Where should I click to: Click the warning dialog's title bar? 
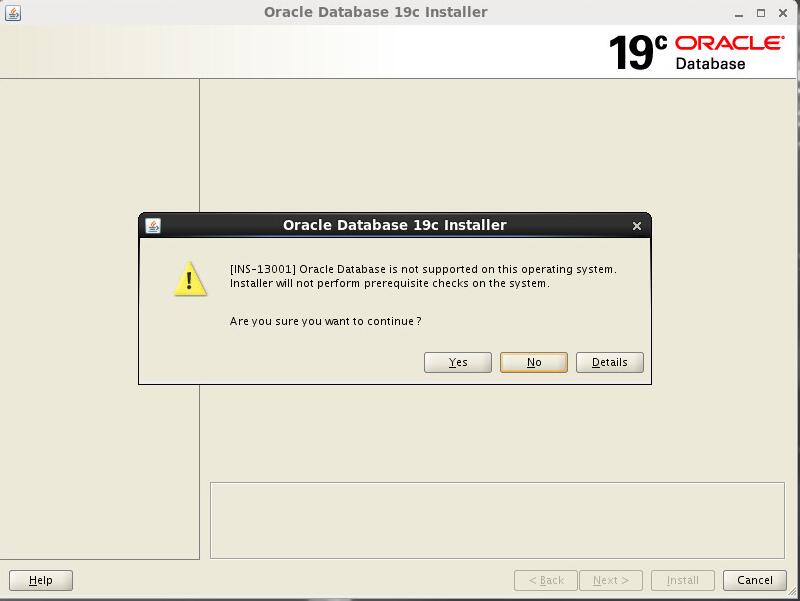click(394, 225)
